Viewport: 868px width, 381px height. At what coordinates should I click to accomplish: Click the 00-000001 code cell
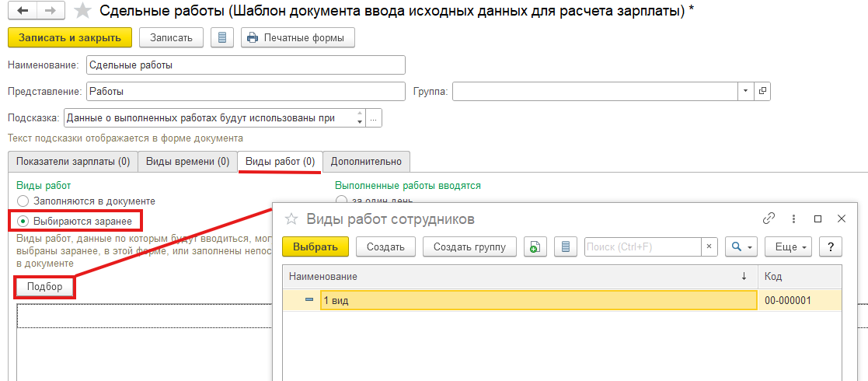point(800,300)
